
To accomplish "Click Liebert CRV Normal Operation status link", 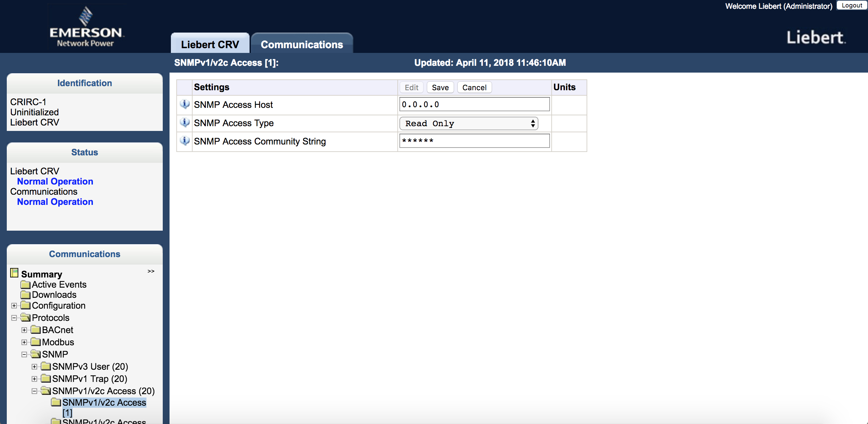I will 55,181.
